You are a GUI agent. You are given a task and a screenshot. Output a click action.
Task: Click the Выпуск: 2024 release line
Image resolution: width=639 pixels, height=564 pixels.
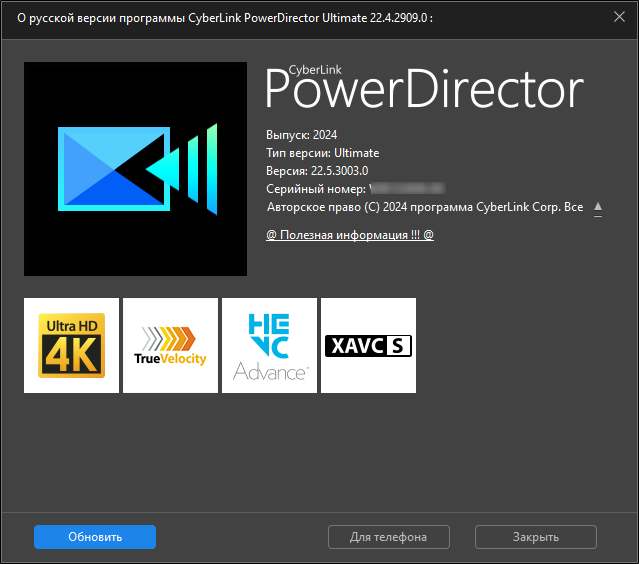coord(303,134)
